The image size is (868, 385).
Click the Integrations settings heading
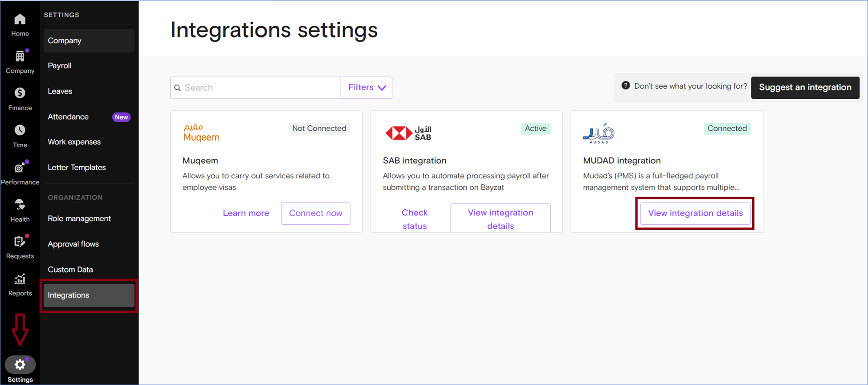[274, 30]
